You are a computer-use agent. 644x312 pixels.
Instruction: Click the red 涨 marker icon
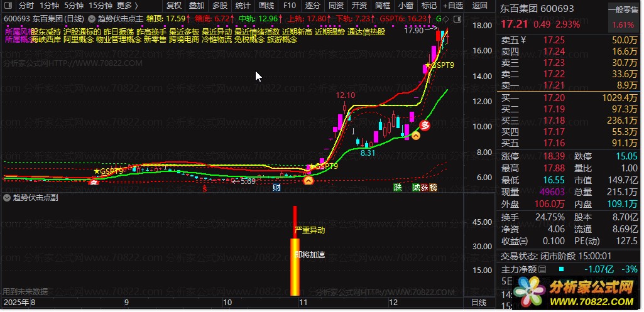click(x=424, y=188)
